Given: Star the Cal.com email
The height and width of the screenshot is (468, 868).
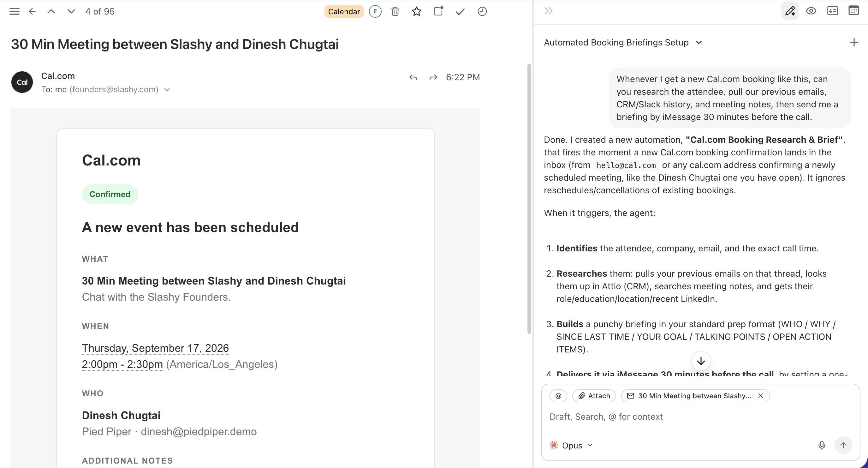Looking at the screenshot, I should tap(416, 11).
